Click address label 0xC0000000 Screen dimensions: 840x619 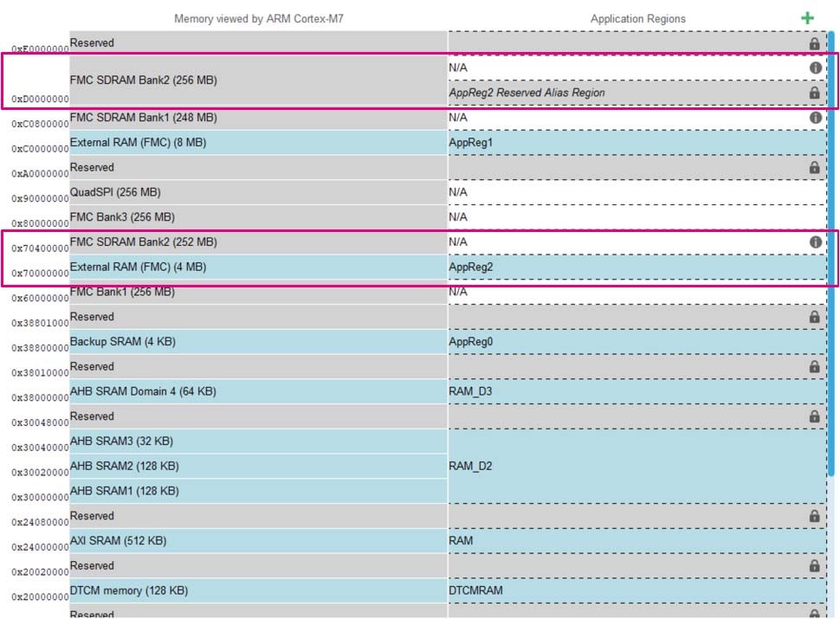[40, 149]
